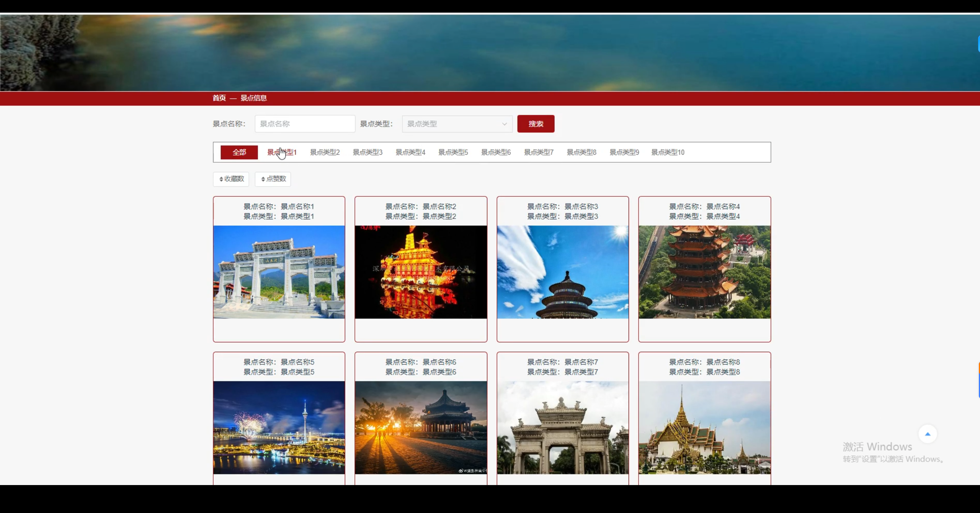Switch to 景点类型1 category

(282, 152)
